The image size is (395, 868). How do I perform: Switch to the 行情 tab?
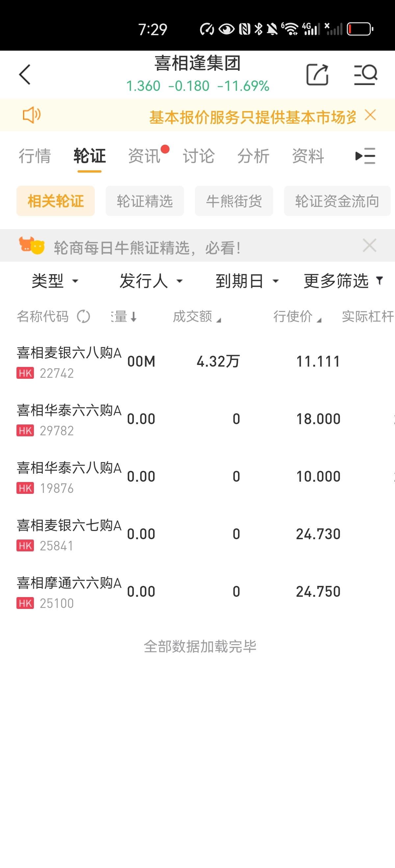coord(35,156)
